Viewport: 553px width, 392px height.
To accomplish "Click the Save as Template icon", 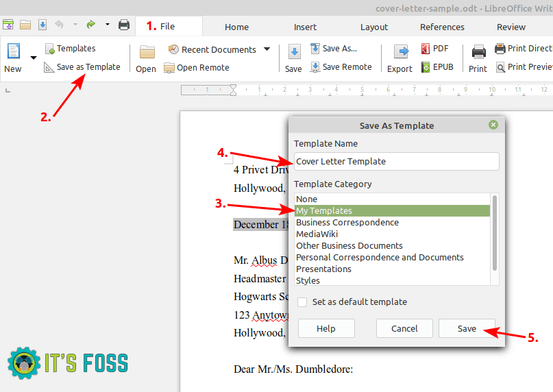I will coord(49,67).
